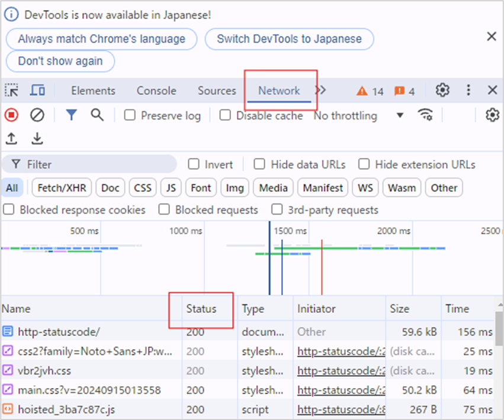Viewport: 504px width, 420px height.
Task: Open the No throttling dropdown
Action: [358, 115]
